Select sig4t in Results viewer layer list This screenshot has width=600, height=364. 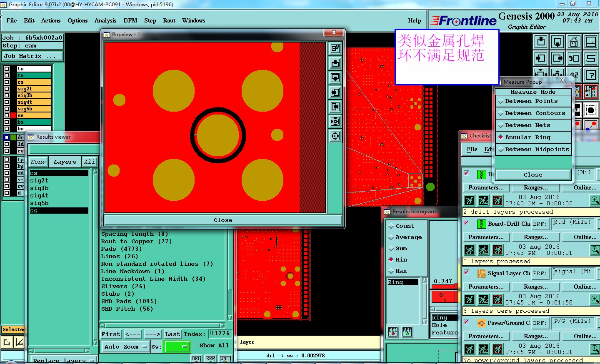[39, 195]
